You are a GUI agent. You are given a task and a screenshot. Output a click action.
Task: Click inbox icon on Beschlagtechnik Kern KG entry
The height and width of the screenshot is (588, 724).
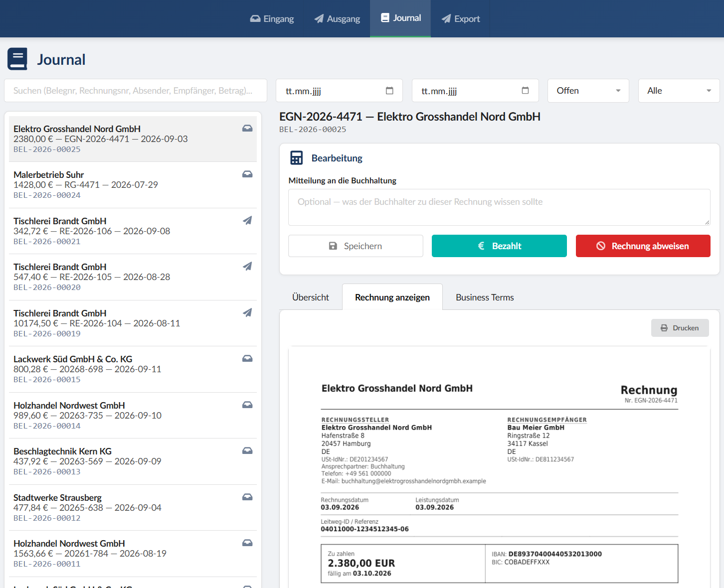pyautogui.click(x=247, y=451)
